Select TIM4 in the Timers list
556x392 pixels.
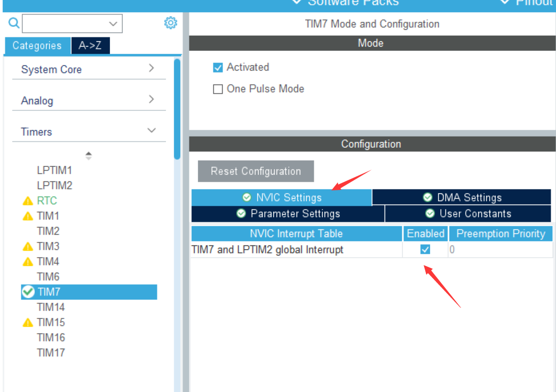tap(48, 261)
